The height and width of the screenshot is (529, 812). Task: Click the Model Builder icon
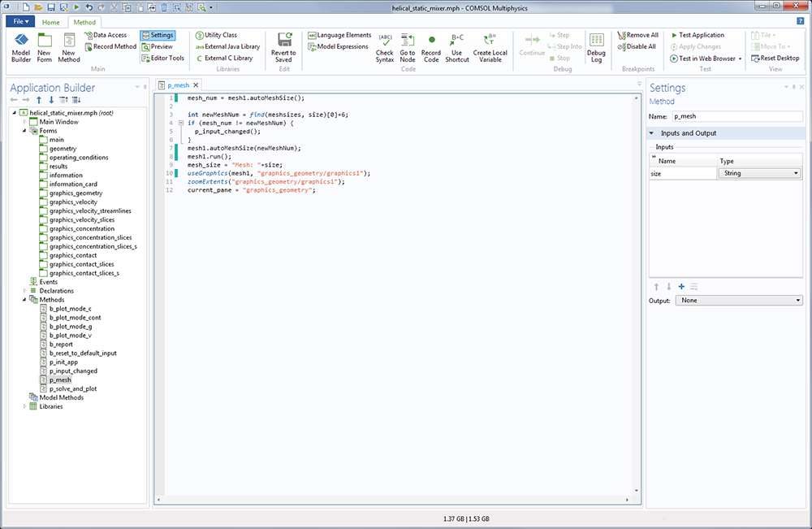[21, 47]
